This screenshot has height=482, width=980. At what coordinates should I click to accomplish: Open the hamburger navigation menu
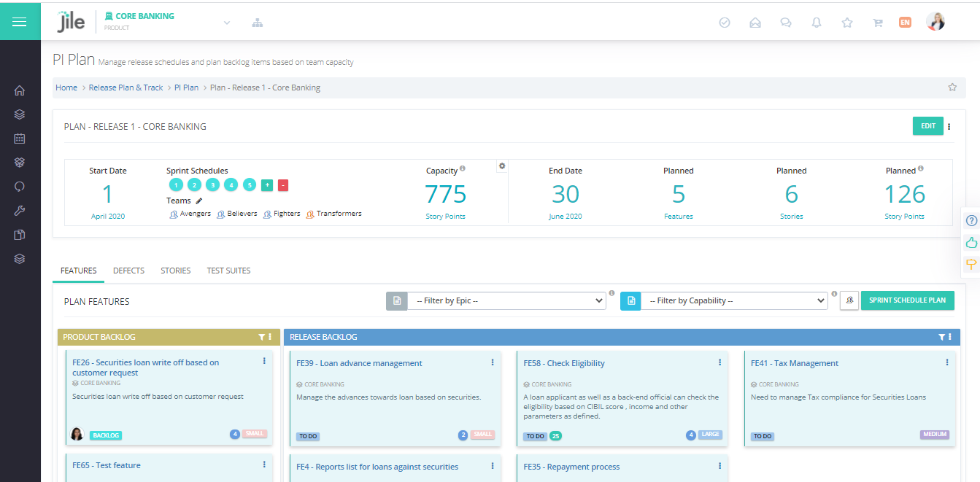coord(20,22)
